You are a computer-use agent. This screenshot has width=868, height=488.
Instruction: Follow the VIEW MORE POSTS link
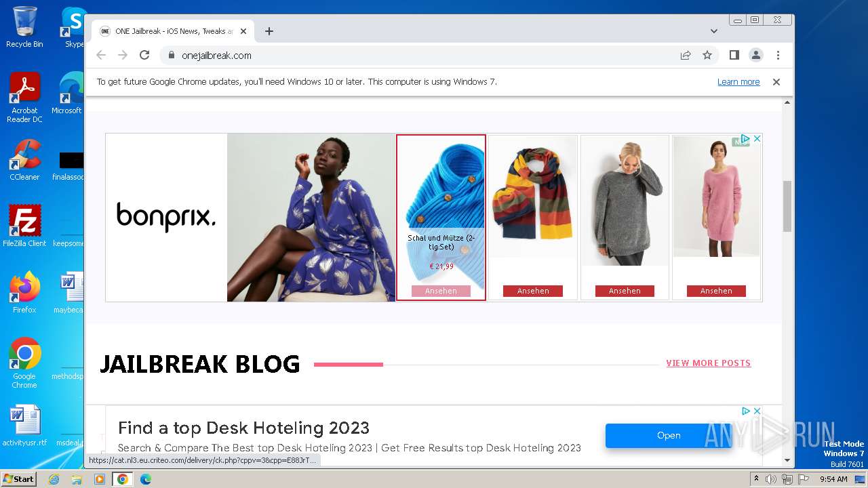[x=709, y=363]
